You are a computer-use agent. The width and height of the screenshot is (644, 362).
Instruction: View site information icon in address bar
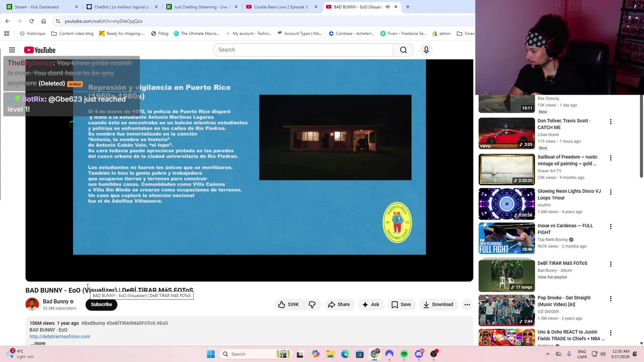[x=58, y=21]
